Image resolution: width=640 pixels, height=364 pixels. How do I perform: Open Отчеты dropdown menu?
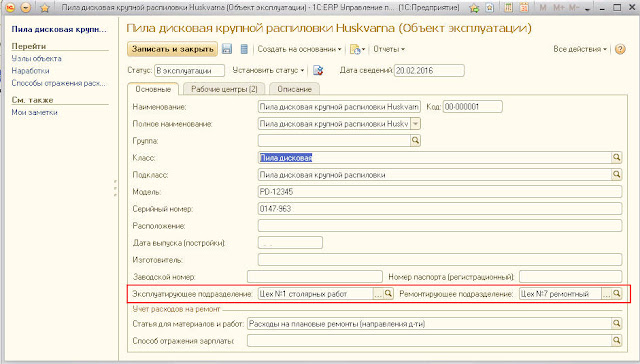tap(389, 49)
